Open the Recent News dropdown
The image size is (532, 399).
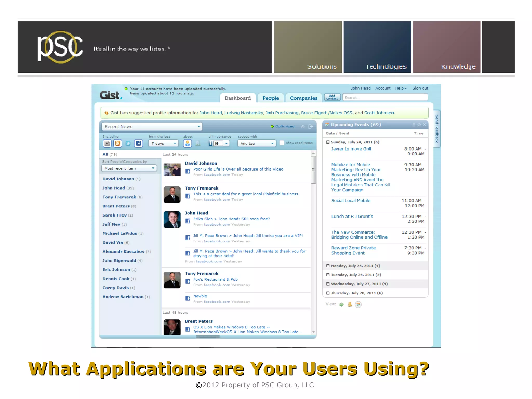point(152,127)
